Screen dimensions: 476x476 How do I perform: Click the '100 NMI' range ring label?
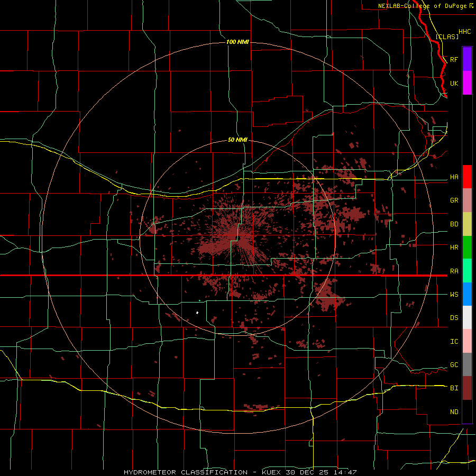237,42
